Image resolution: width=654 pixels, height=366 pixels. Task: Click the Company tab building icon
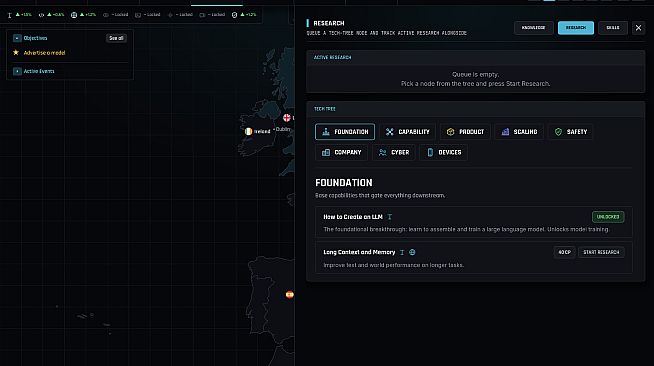(x=326, y=153)
